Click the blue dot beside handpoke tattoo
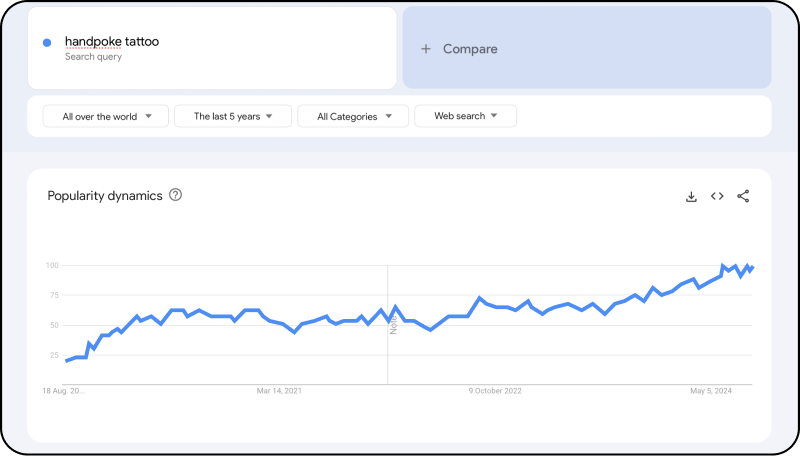Viewport: 800px width, 456px height. [47, 42]
